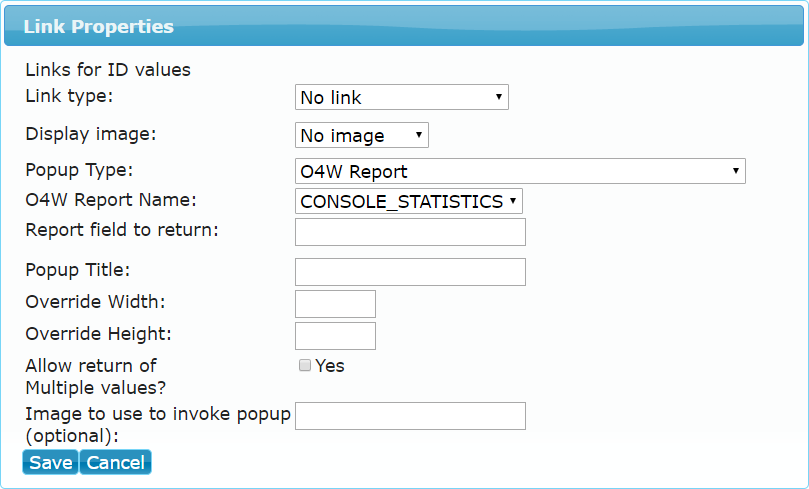809x489 pixels.
Task: Click the Link type label text
Action: coord(69,95)
